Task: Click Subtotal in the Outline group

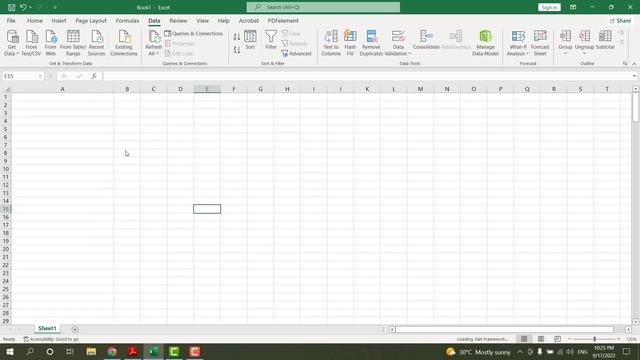Action: pyautogui.click(x=605, y=40)
